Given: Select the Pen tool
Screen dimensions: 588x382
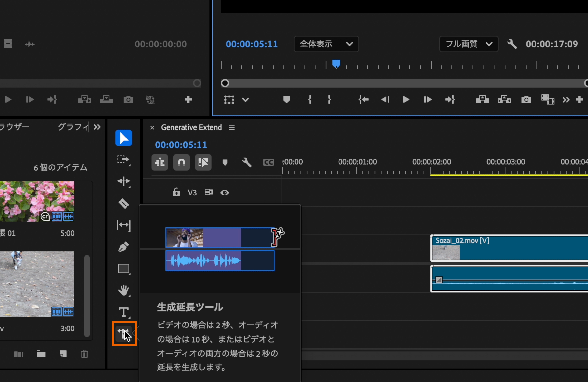Looking at the screenshot, I should 123,247.
